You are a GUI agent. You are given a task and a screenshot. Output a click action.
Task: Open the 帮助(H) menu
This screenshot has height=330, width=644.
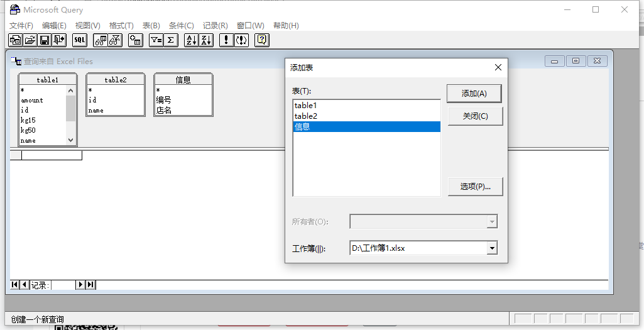point(286,26)
